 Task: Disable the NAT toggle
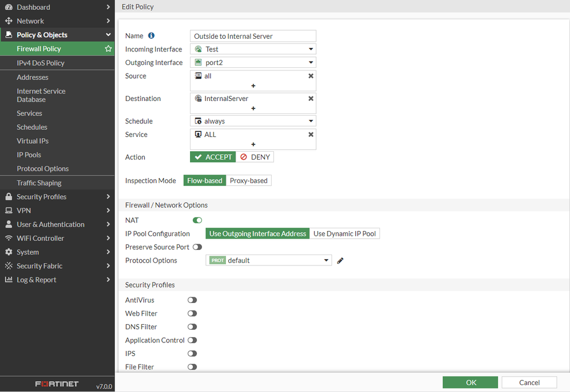[x=197, y=220]
